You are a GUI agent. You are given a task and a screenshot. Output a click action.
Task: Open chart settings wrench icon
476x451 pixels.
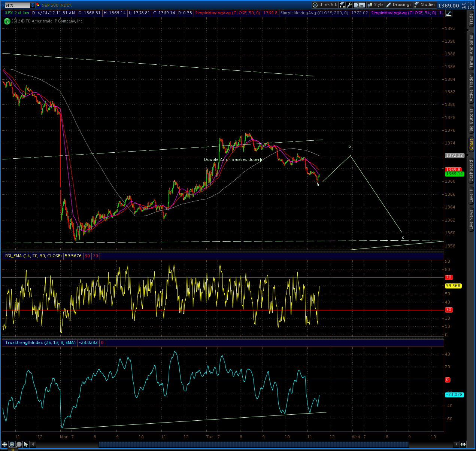point(349,5)
